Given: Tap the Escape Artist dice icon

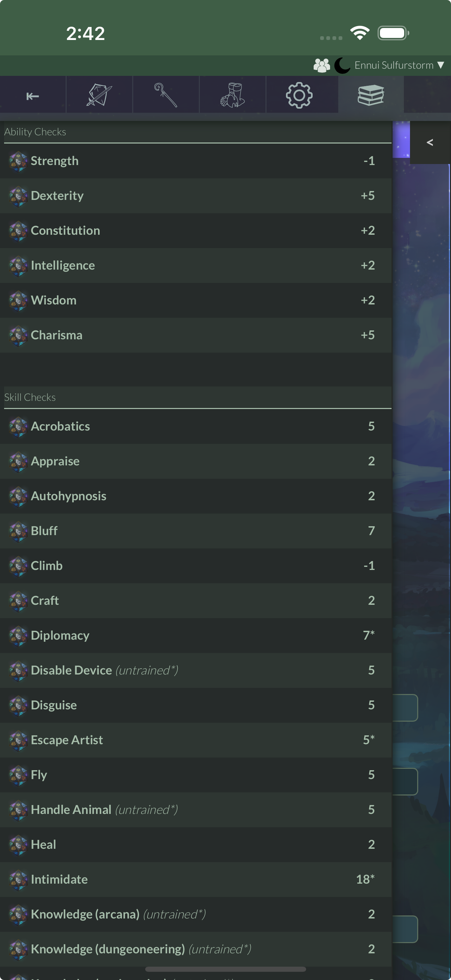Looking at the screenshot, I should (x=18, y=740).
